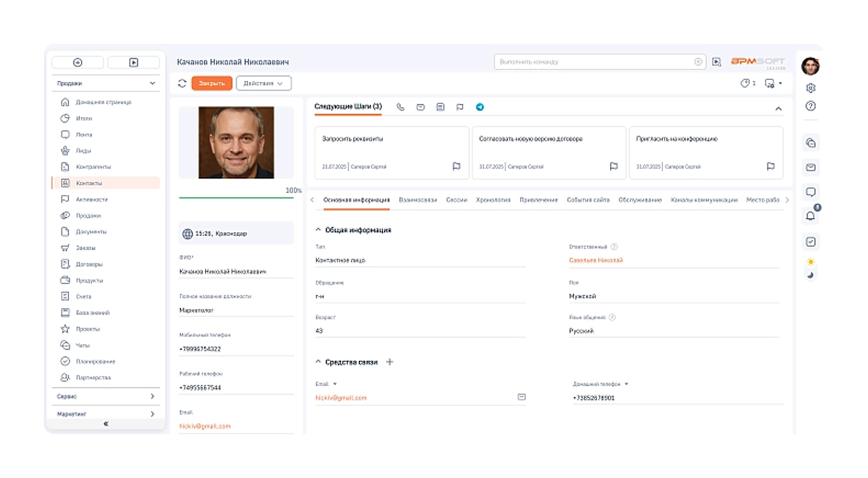Open the user avatar at top right
Screen dimensions: 868x478
[811, 66]
